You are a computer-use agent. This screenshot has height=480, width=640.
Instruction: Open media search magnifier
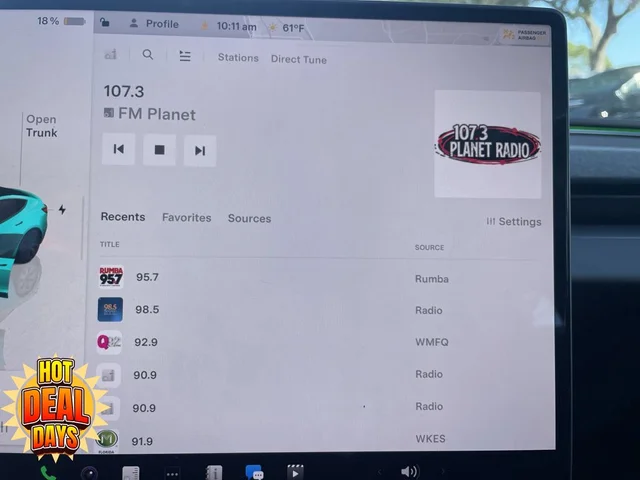[148, 55]
